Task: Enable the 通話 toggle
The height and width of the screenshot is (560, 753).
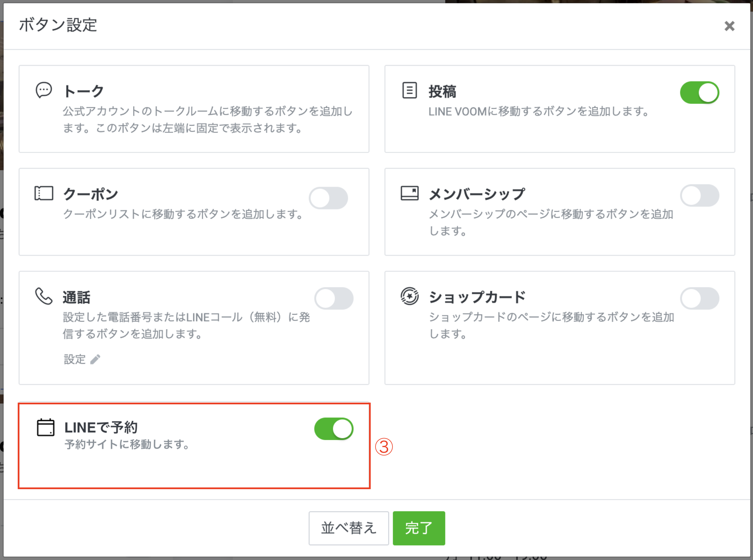Action: click(334, 298)
